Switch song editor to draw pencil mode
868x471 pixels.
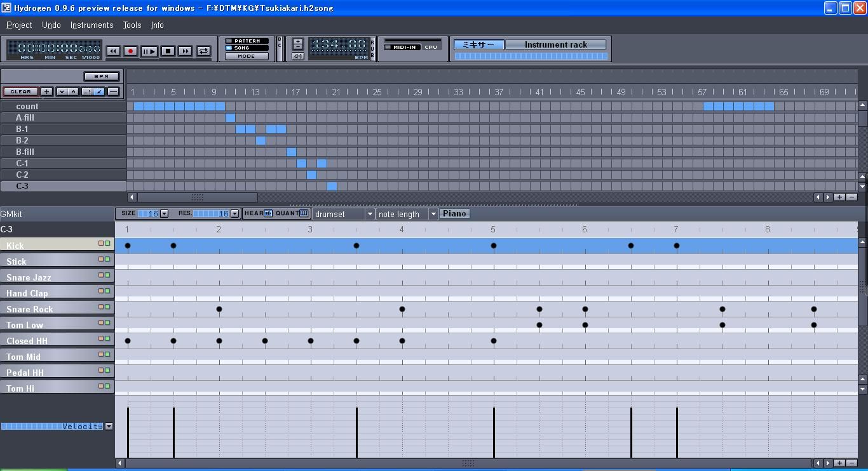(99, 91)
